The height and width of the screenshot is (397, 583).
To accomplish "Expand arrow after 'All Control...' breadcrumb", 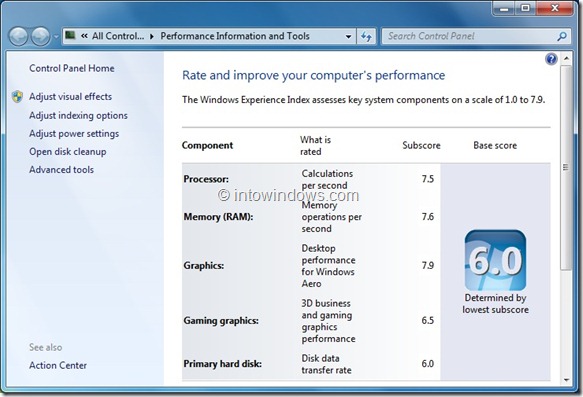I will pyautogui.click(x=152, y=36).
